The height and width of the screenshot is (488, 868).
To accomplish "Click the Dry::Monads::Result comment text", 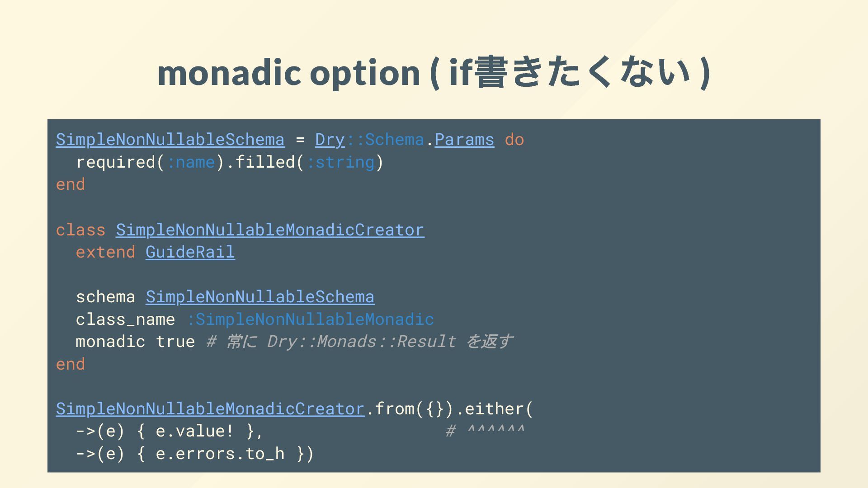I will (x=362, y=342).
